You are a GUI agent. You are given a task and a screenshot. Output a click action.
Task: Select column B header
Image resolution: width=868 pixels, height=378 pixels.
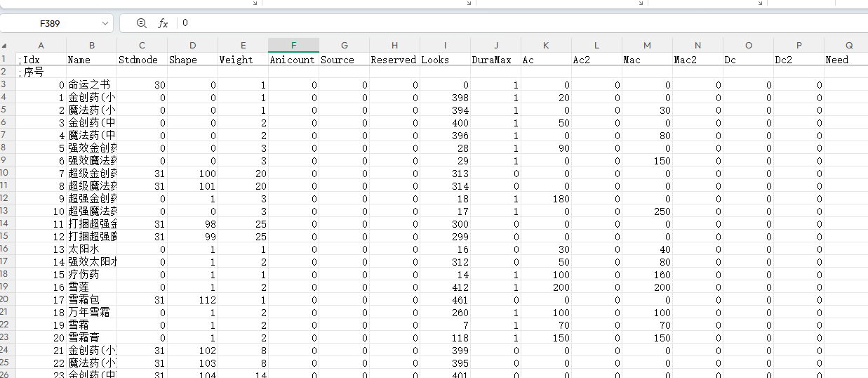(91, 46)
